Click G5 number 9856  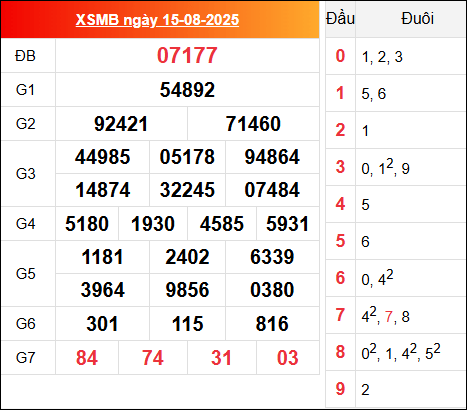187,290
